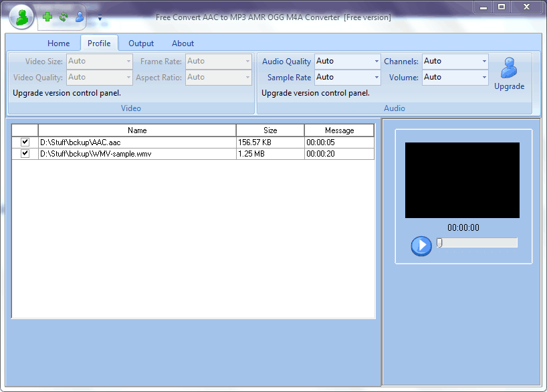Open the Output tab
This screenshot has width=547, height=392.
pos(141,43)
